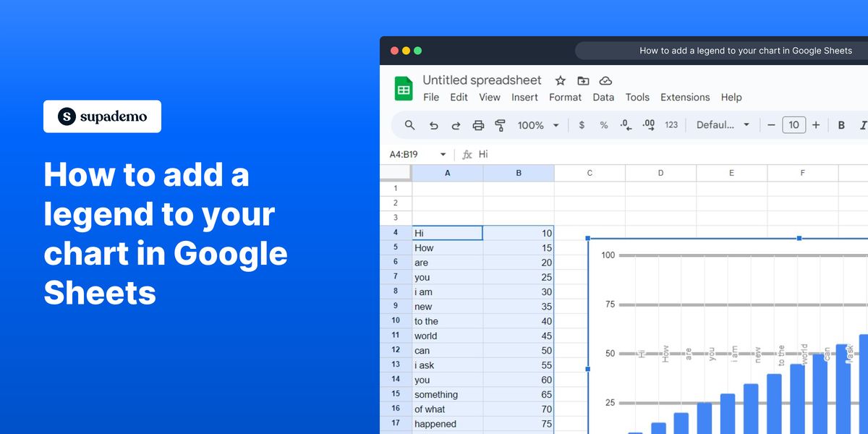Apply currency format with the $ icon
The width and height of the screenshot is (868, 434).
582,124
